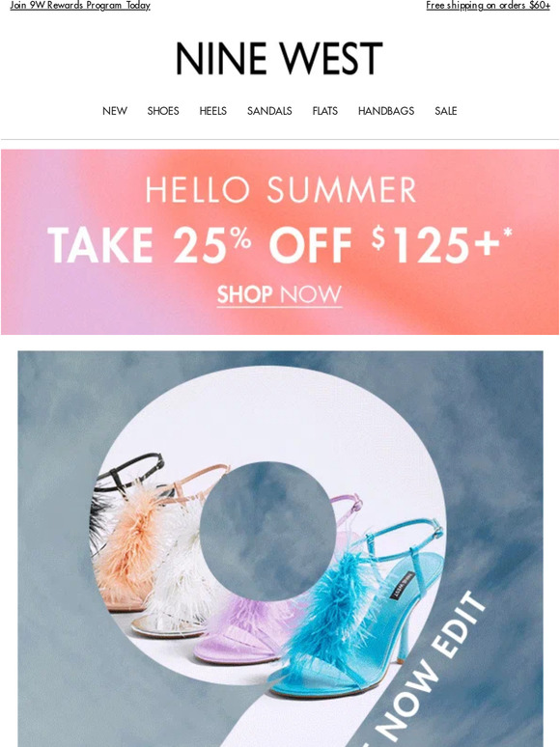This screenshot has height=747, width=560.
Task: Open the Join 9W Rewards Program link
Action: coord(80,5)
